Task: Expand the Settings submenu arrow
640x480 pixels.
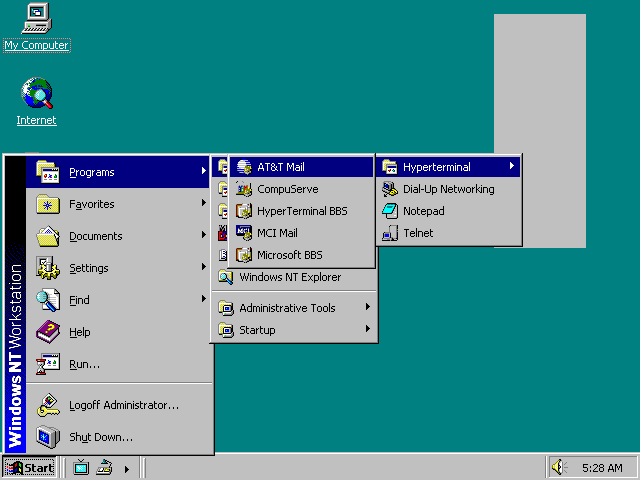Action: (204, 267)
